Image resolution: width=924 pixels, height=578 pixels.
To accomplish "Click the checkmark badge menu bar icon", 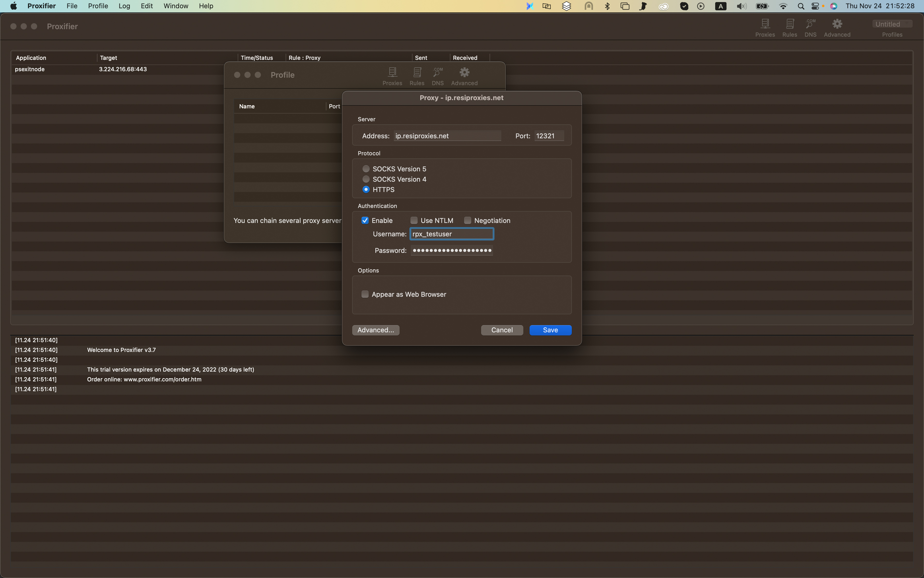I will [684, 6].
